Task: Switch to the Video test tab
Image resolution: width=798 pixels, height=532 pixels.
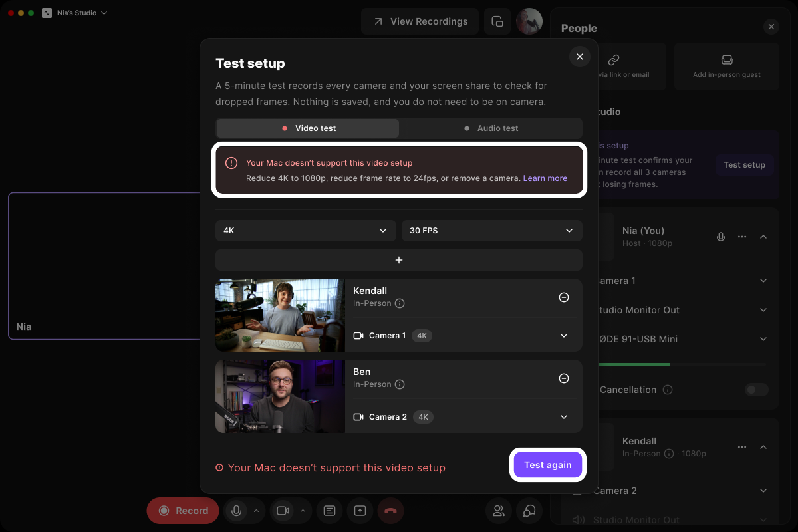Action: pyautogui.click(x=308, y=128)
